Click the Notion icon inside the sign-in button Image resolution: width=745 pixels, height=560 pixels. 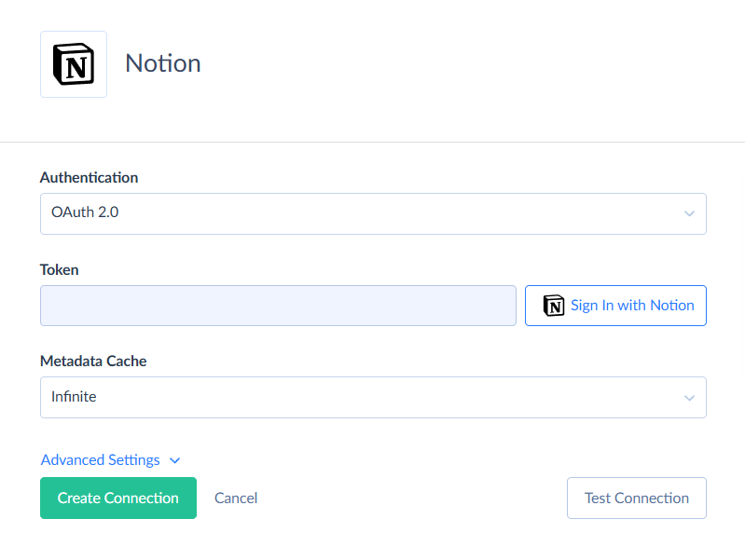pos(554,306)
